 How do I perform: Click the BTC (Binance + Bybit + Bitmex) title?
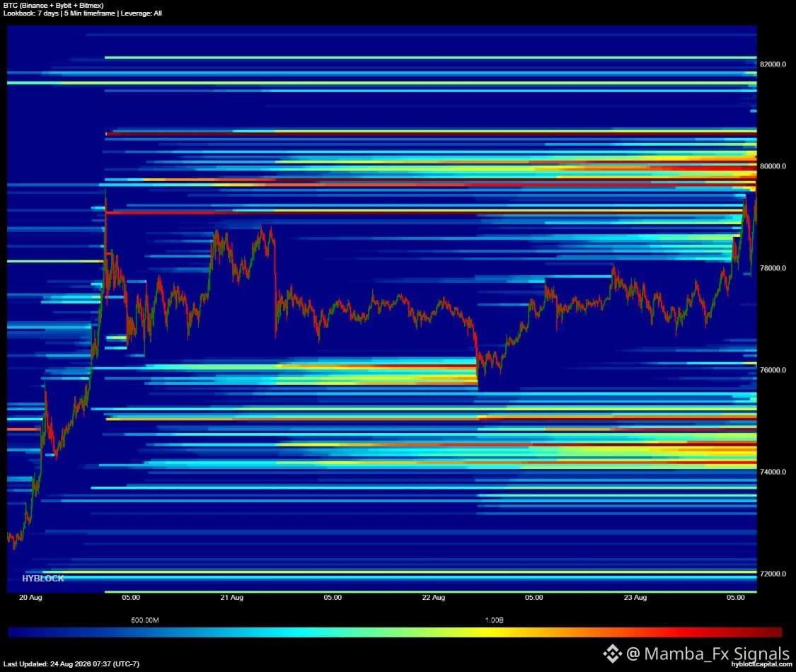coord(53,5)
